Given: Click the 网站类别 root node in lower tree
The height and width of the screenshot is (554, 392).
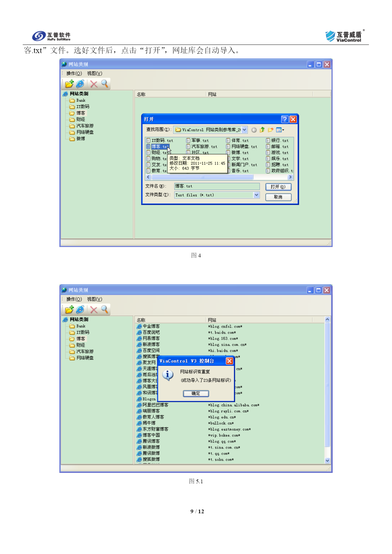Looking at the screenshot, I should click(76, 320).
